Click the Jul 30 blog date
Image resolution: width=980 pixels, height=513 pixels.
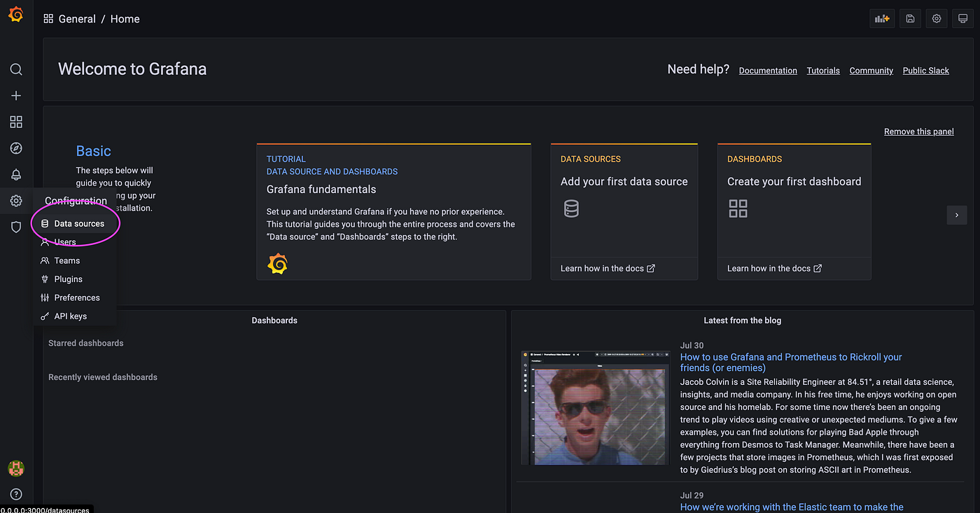coord(692,345)
